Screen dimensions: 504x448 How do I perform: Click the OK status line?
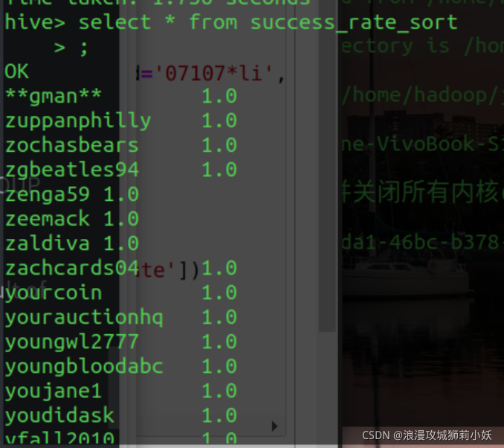click(x=16, y=71)
